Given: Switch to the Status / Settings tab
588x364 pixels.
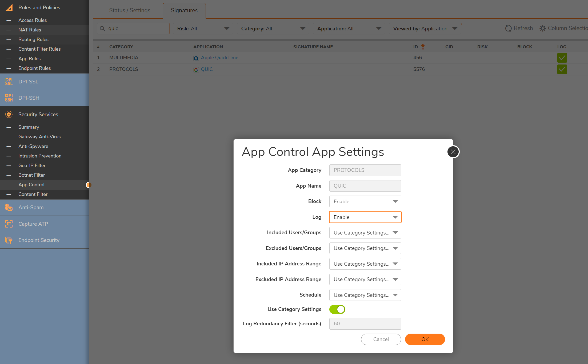Looking at the screenshot, I should point(130,10).
